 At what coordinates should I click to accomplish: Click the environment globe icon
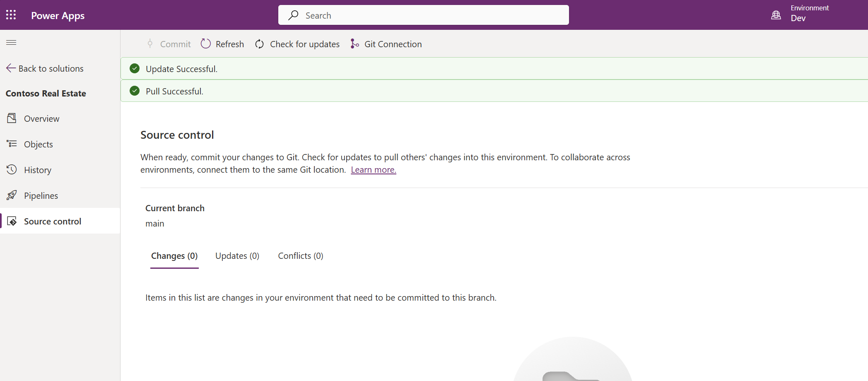click(x=776, y=15)
